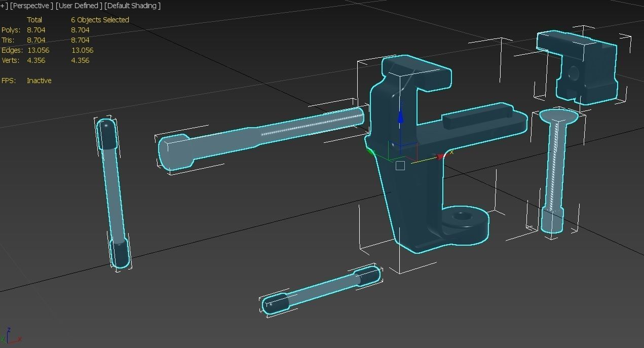Click the "Edges:" statistics label
Viewport: 644px width, 348px height.
(x=12, y=50)
